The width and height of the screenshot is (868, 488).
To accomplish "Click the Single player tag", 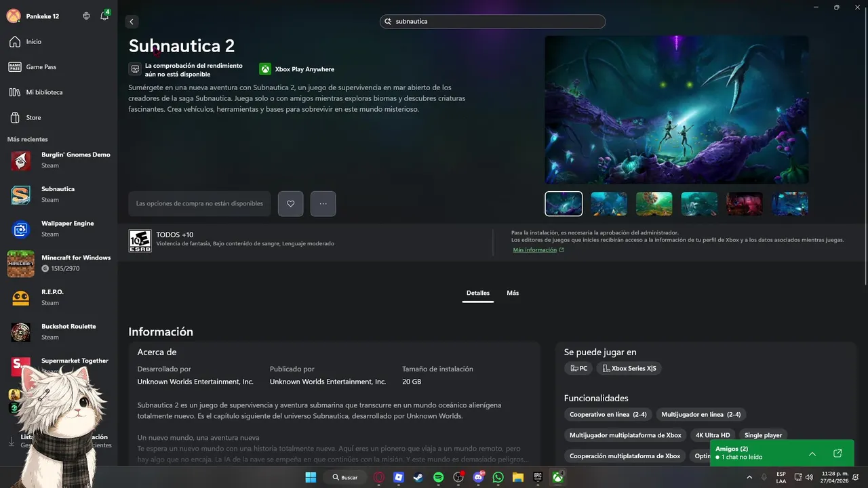I will (x=763, y=435).
